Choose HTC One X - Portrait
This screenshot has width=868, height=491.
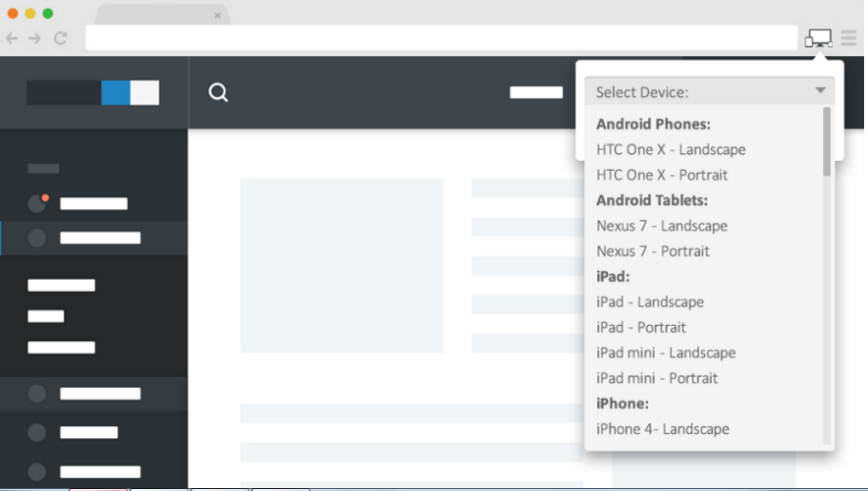662,175
